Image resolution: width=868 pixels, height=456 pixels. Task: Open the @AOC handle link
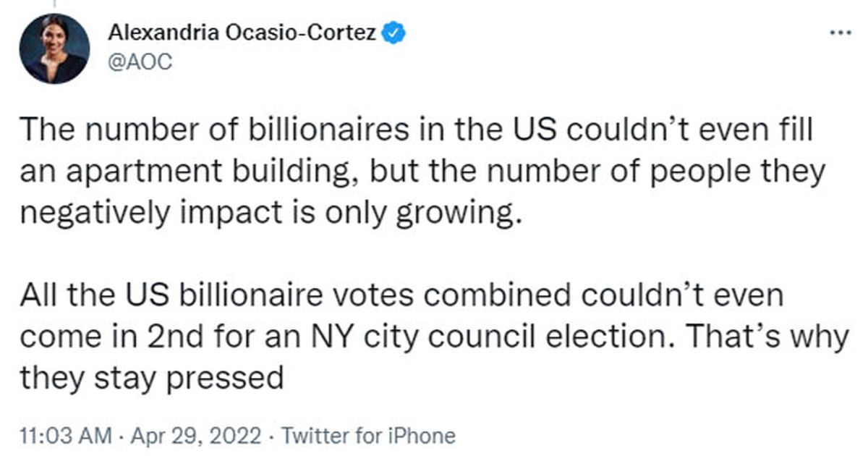tap(140, 62)
